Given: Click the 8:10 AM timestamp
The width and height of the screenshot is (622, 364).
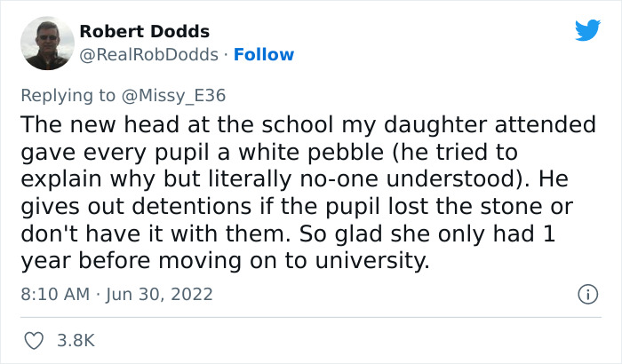Looking at the screenshot, I should (x=52, y=294).
